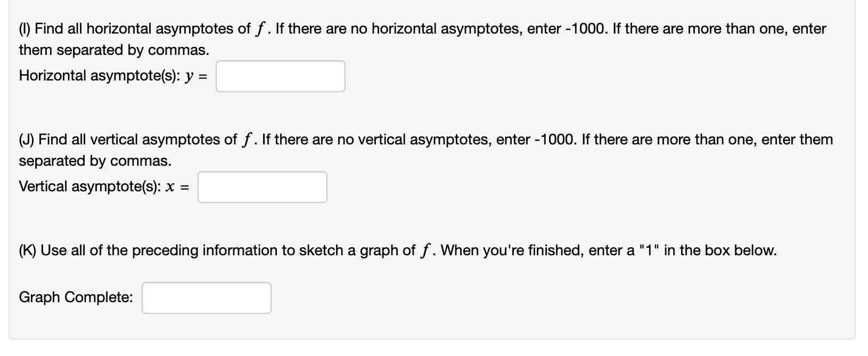Click the y variable symbol near the first box

(x=190, y=76)
